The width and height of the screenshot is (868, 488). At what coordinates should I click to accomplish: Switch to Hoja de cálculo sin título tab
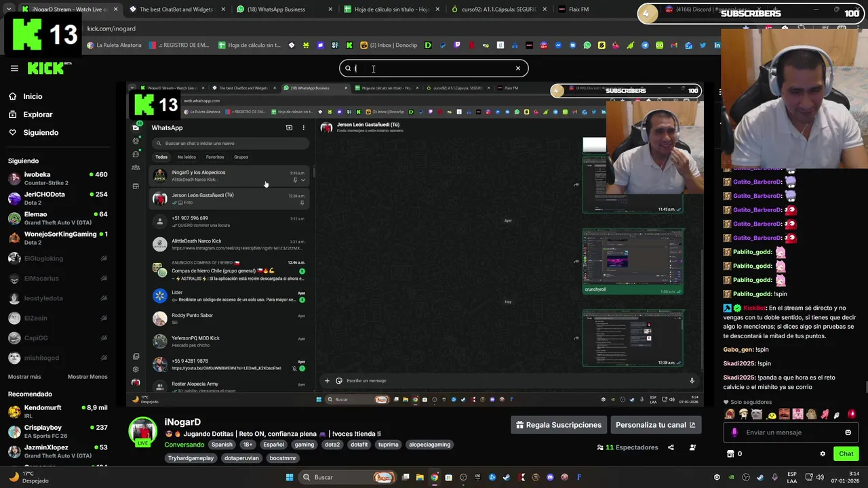tap(391, 9)
